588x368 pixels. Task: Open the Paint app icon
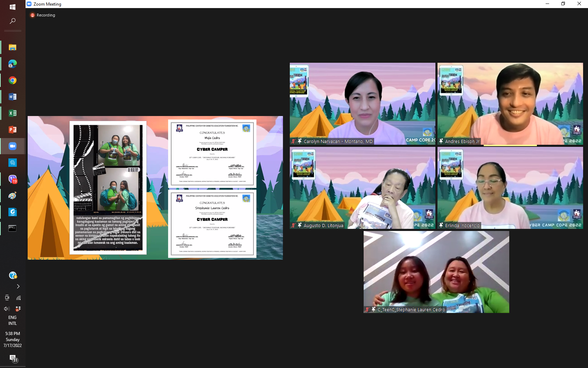pos(13,196)
